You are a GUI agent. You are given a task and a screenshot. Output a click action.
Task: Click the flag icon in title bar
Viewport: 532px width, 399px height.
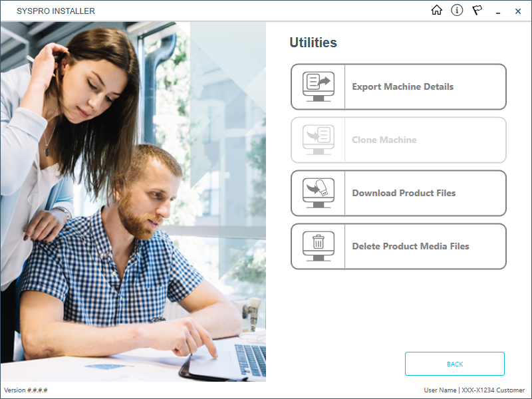(477, 11)
